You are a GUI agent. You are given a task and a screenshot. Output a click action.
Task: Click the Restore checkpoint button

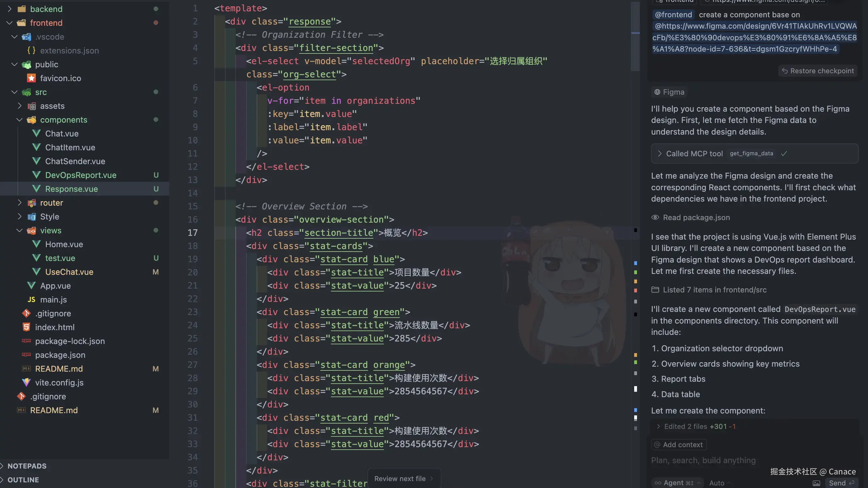click(x=818, y=71)
